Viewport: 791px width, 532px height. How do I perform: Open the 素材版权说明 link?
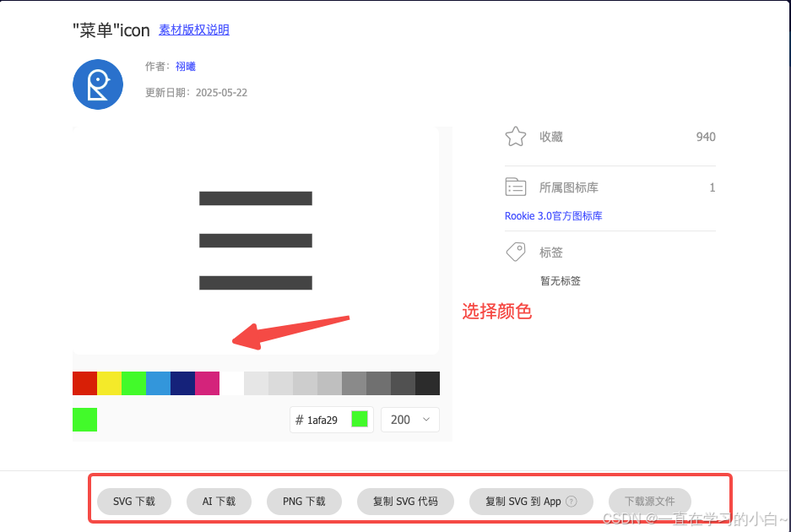(x=193, y=30)
